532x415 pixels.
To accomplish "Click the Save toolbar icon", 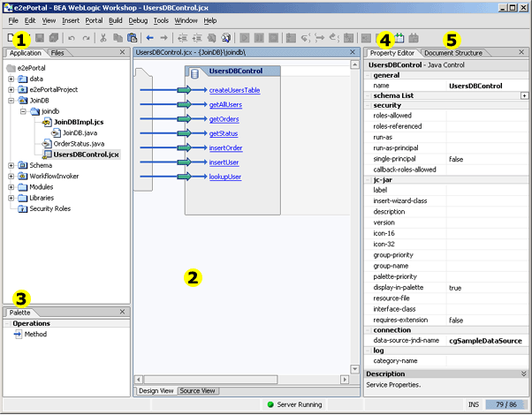I will 40,38.
